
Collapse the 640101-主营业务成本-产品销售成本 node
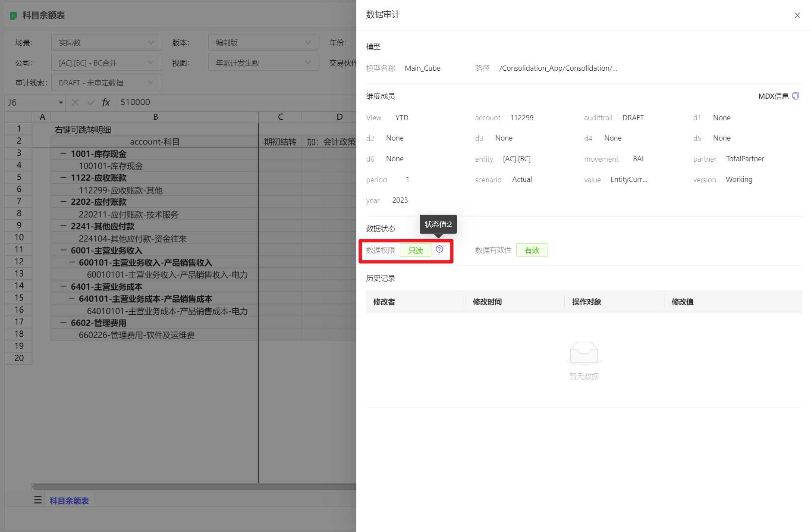point(72,299)
